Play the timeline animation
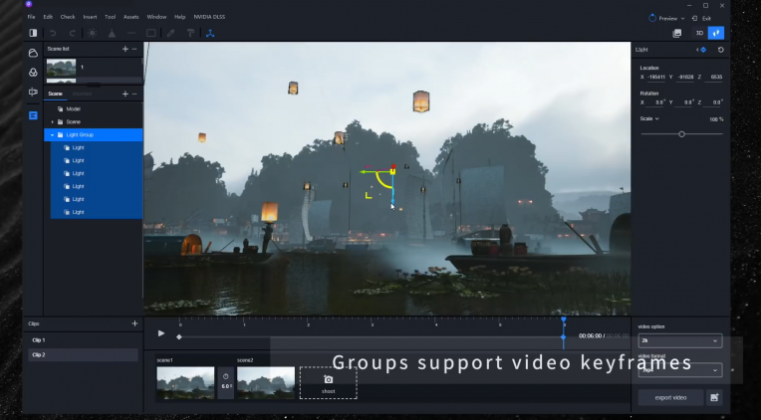This screenshot has width=761, height=420. click(x=161, y=333)
